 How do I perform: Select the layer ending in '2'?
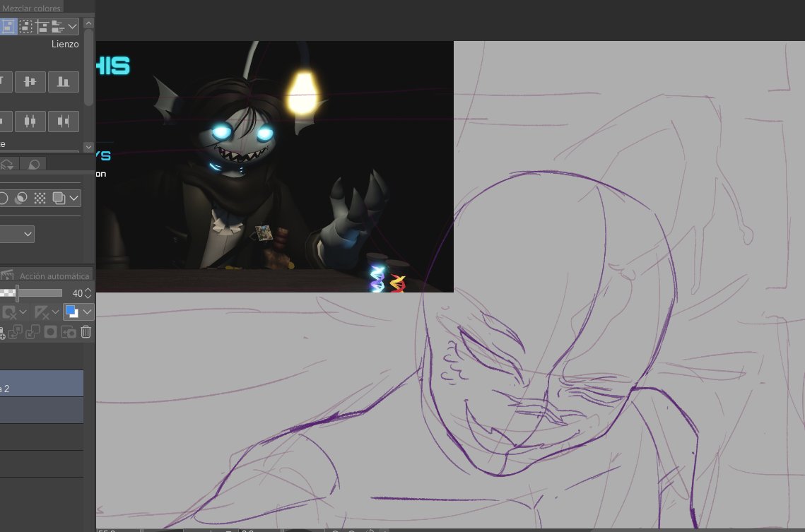[x=42, y=383]
